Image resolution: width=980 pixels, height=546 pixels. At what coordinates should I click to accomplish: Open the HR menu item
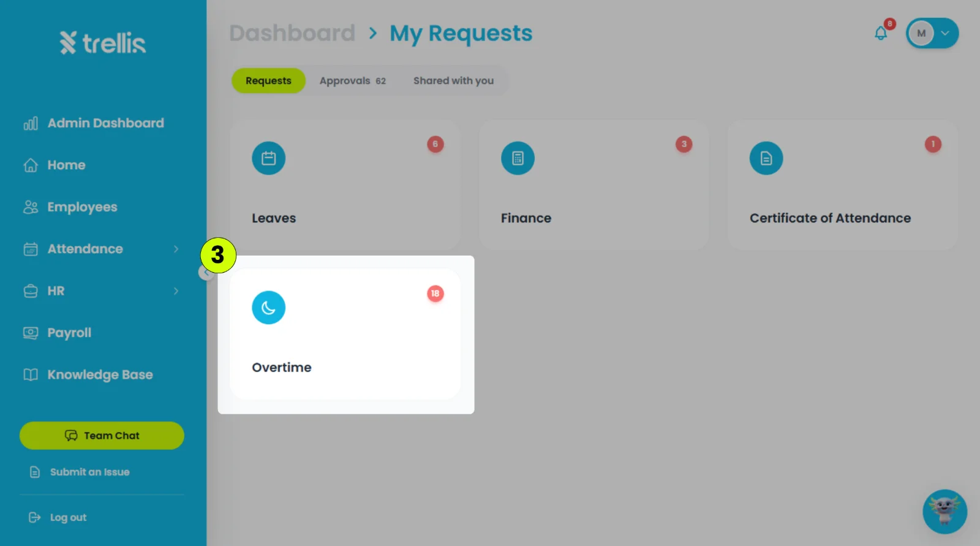tap(56, 291)
